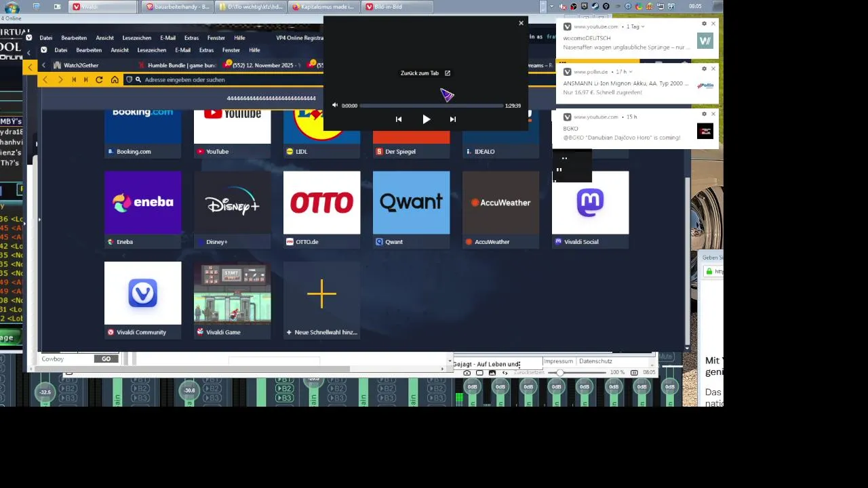Open the Qwant speed dial icon

411,202
